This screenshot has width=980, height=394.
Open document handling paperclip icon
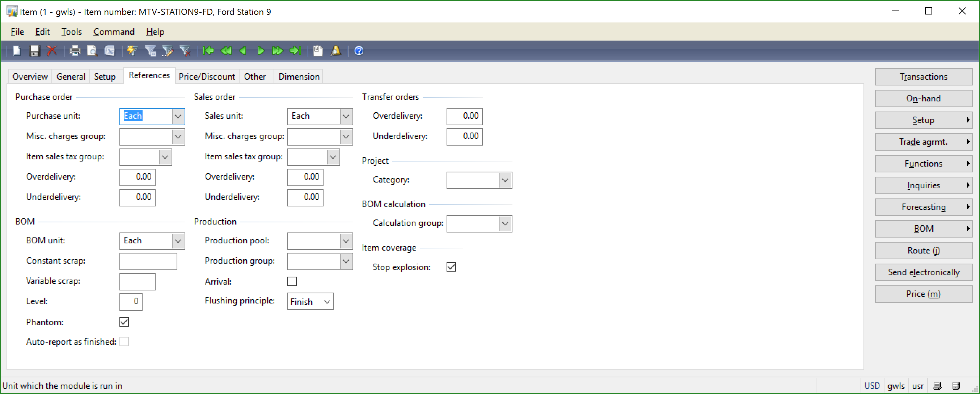(x=318, y=51)
